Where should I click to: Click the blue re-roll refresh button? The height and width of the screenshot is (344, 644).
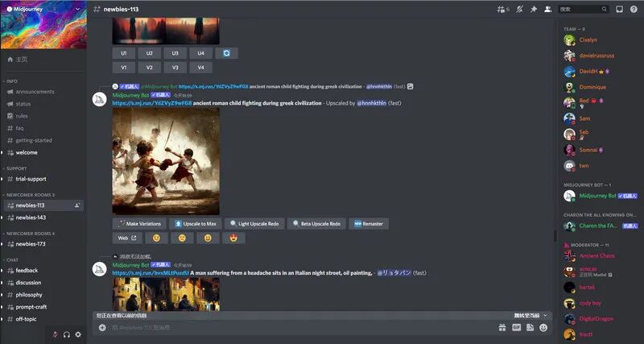pos(227,53)
